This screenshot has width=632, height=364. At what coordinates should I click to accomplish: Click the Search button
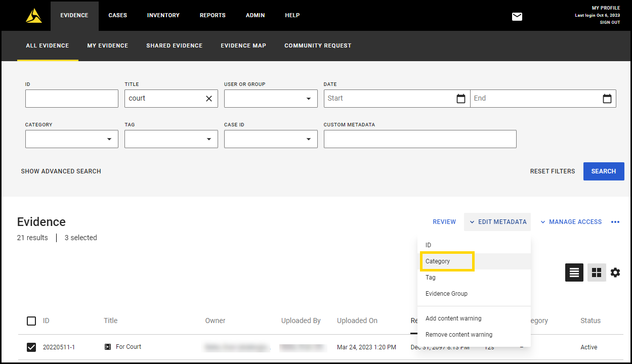coord(603,171)
